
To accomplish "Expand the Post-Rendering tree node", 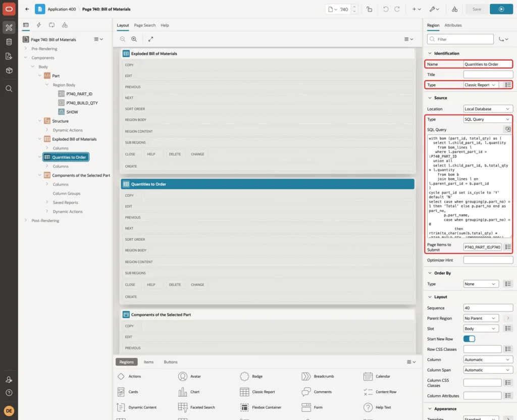I will [26, 220].
